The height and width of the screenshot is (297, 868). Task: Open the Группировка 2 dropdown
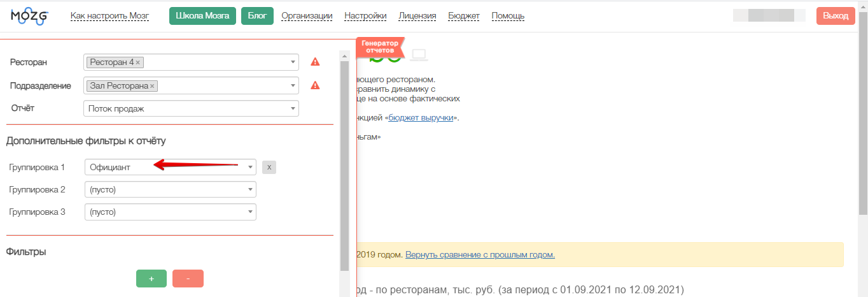point(170,189)
